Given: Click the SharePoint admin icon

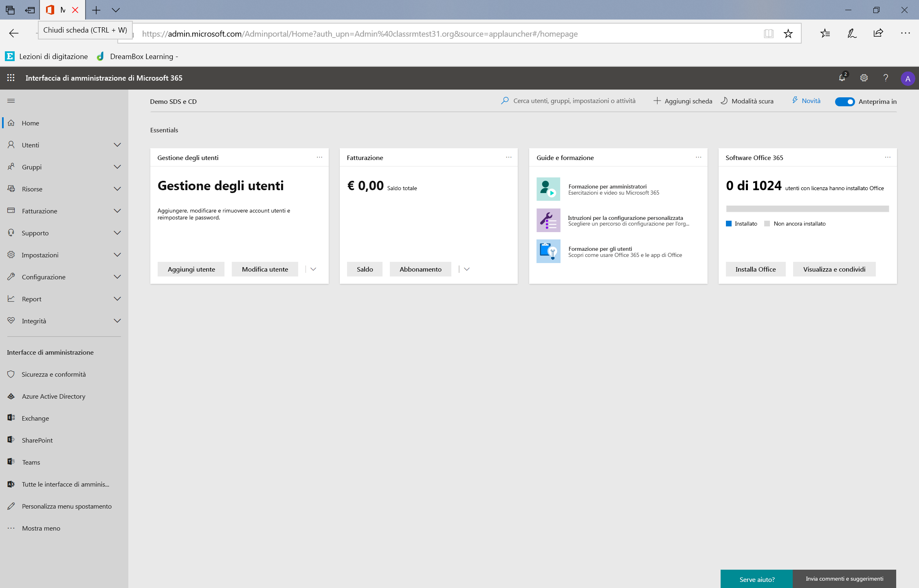Looking at the screenshot, I should tap(11, 439).
